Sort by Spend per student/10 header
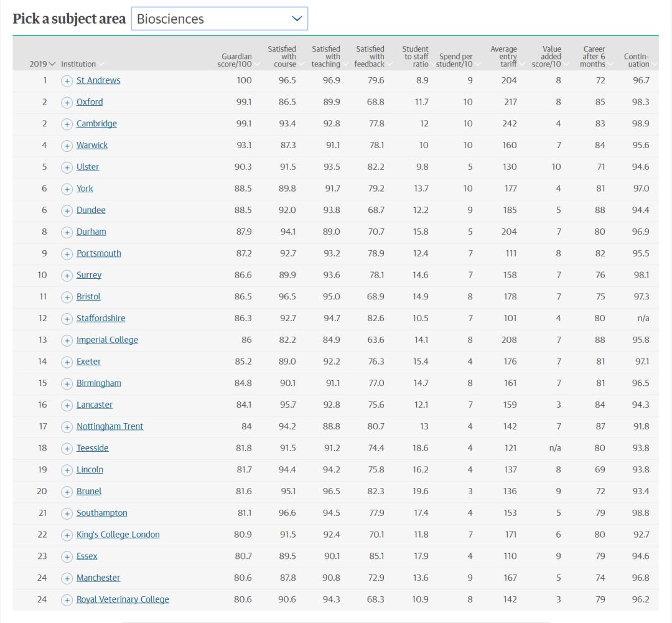This screenshot has height=623, width=672. (x=458, y=60)
